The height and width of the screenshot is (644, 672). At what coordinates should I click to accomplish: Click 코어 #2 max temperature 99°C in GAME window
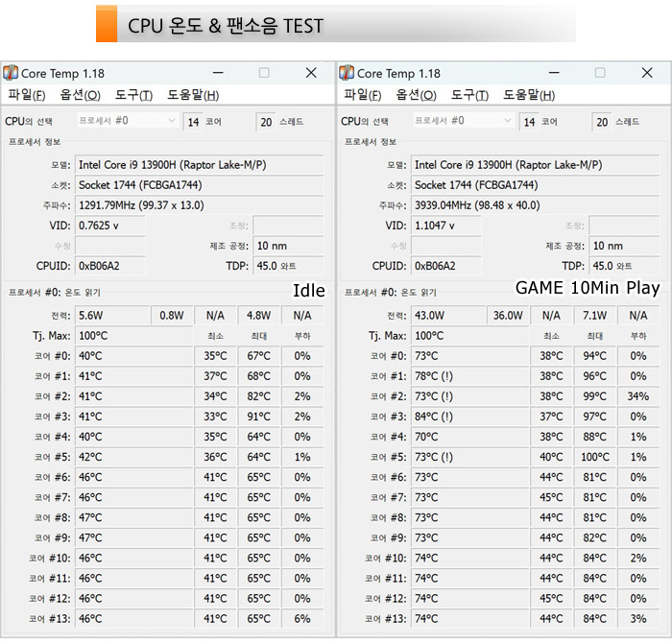coord(594,396)
